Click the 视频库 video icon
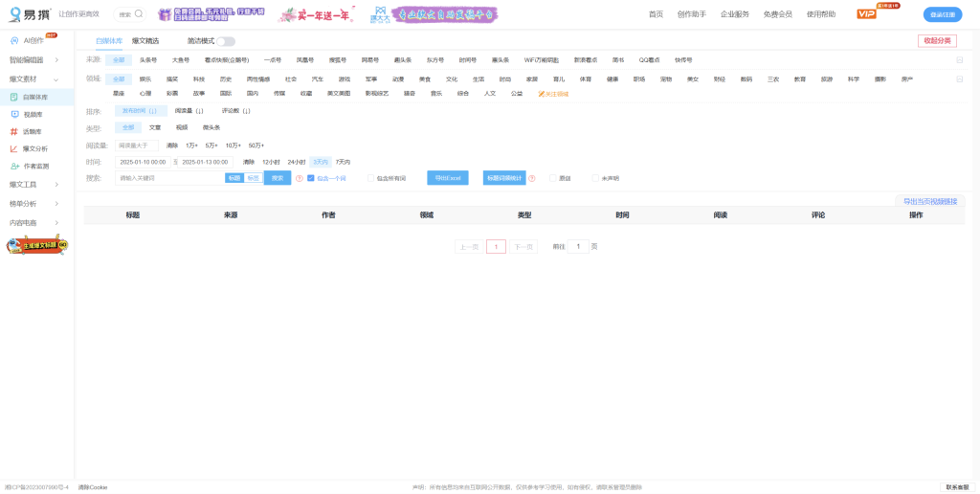The height and width of the screenshot is (494, 980). click(x=14, y=115)
